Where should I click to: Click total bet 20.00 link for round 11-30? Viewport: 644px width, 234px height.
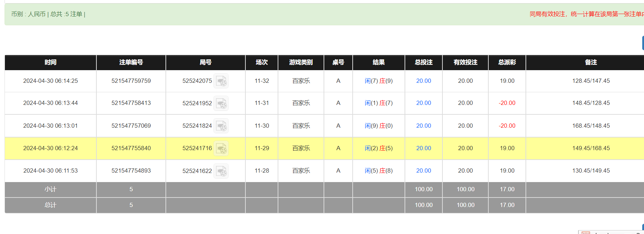(423, 126)
